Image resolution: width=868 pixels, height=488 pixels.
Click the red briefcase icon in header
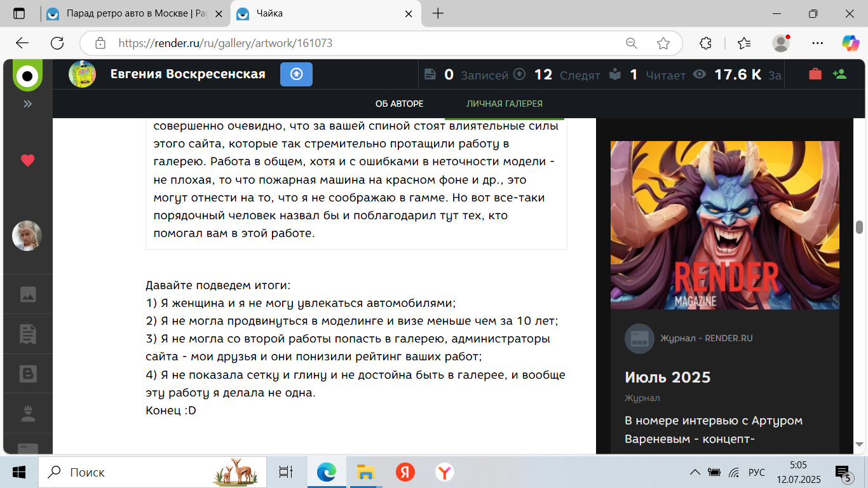tap(815, 74)
